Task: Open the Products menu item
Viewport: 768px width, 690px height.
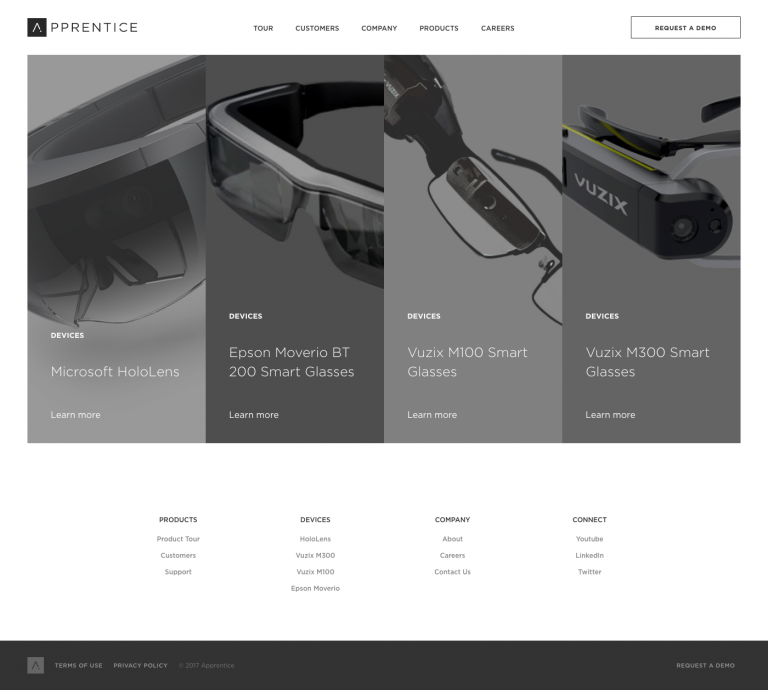Action: pos(439,28)
